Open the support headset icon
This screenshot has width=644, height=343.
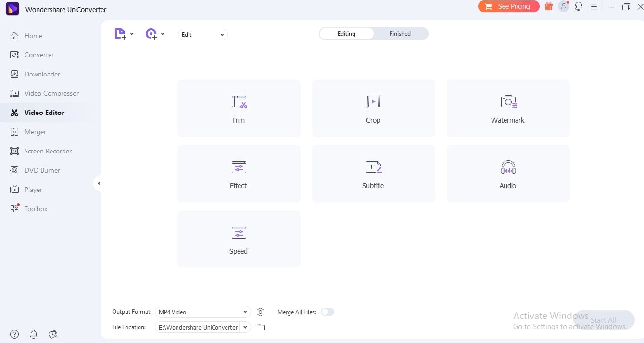point(579,6)
